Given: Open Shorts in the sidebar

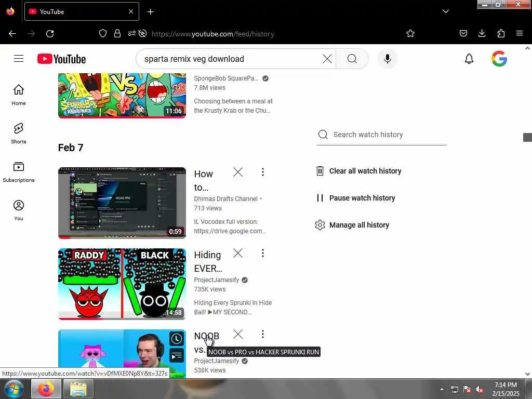Looking at the screenshot, I should (x=19, y=134).
